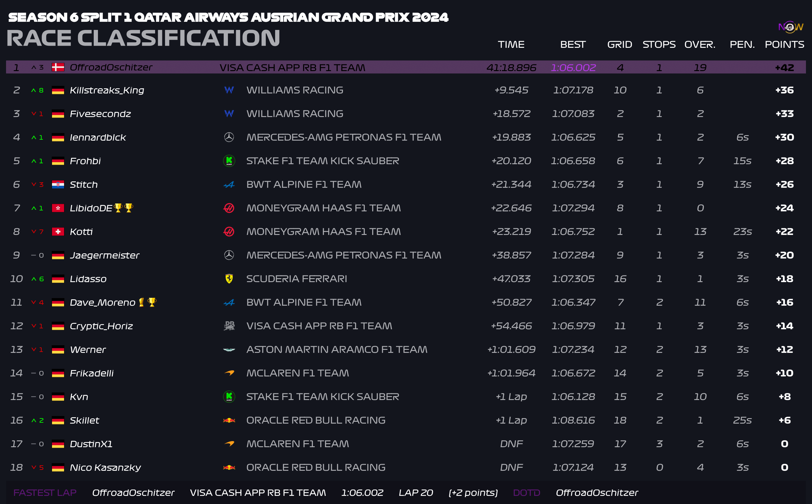The width and height of the screenshot is (812, 504).
Task: Click the OVER. column header
Action: pos(700,44)
